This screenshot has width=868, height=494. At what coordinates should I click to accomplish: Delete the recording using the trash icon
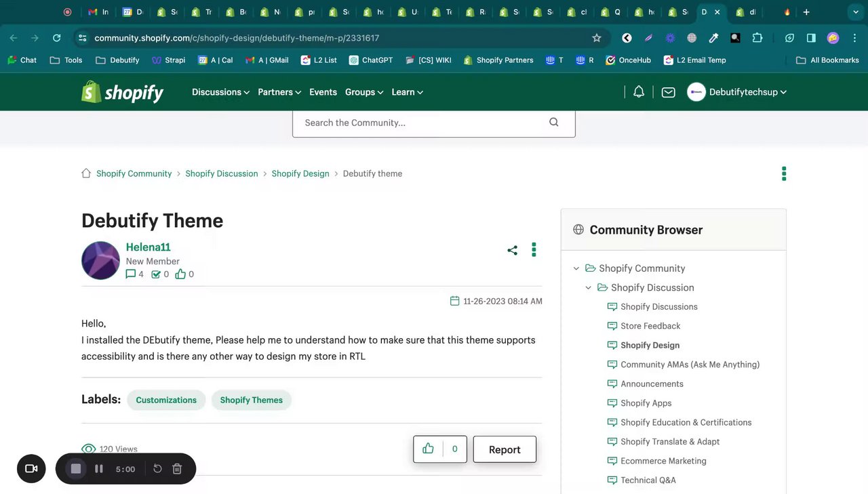click(177, 469)
